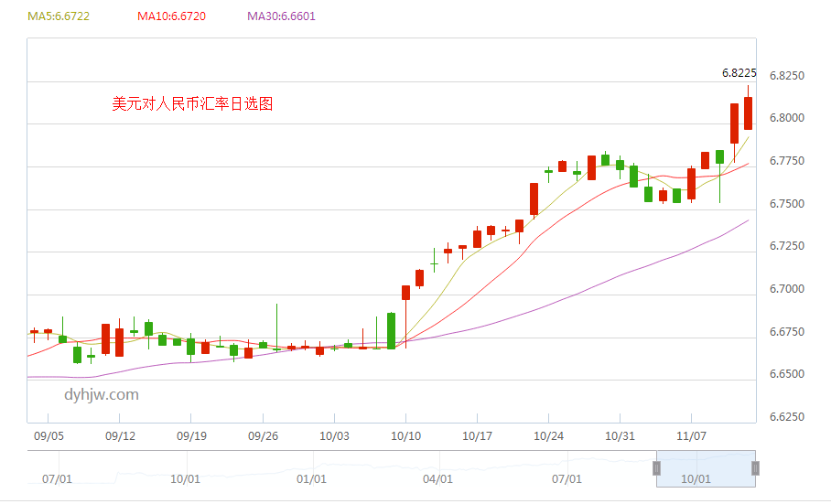Viewport: 831px width, 504px height.
Task: Click the first 10/01 label on overview timeline
Action: click(x=185, y=479)
